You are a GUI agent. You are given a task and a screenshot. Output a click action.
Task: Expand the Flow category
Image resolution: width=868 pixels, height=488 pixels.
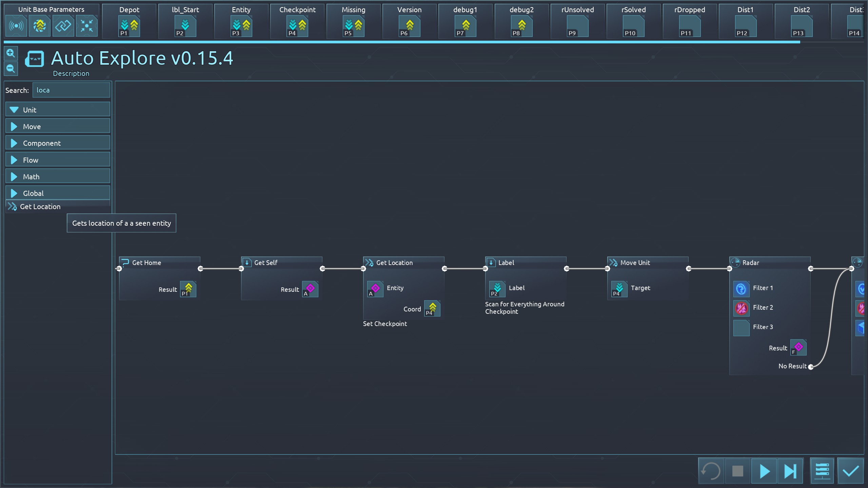(x=58, y=160)
